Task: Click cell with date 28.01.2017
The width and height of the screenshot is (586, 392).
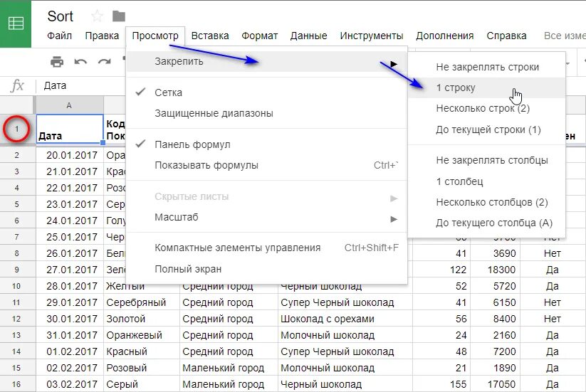Action: point(70,286)
